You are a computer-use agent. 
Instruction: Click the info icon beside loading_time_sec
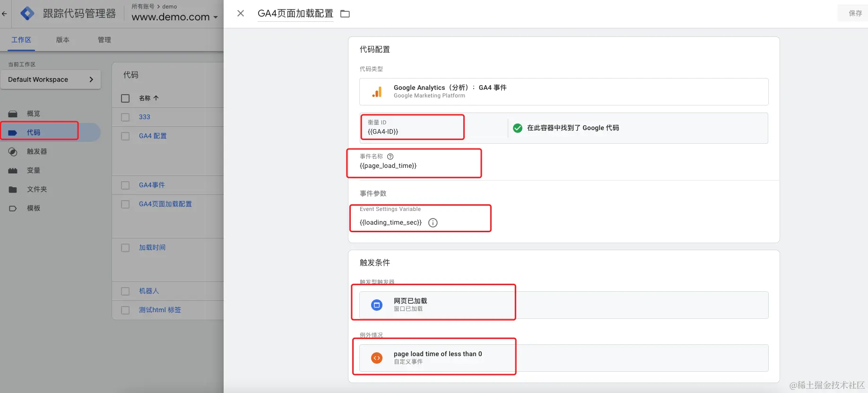click(433, 223)
